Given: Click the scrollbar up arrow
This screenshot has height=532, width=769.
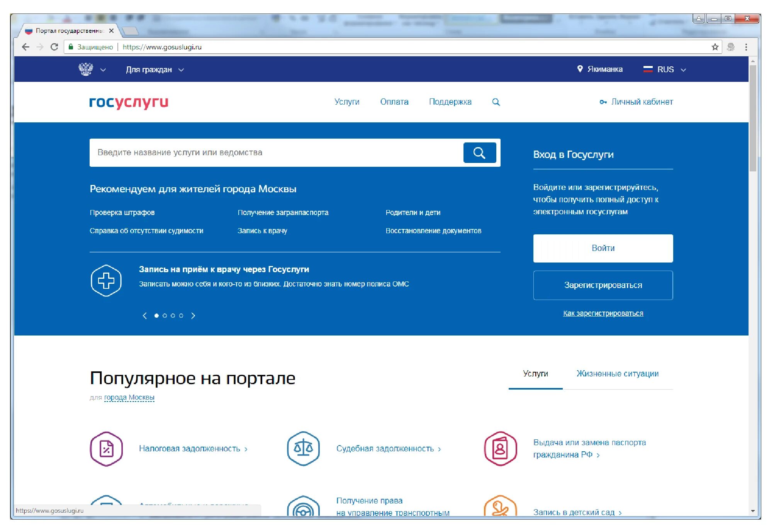Looking at the screenshot, I should (753, 61).
